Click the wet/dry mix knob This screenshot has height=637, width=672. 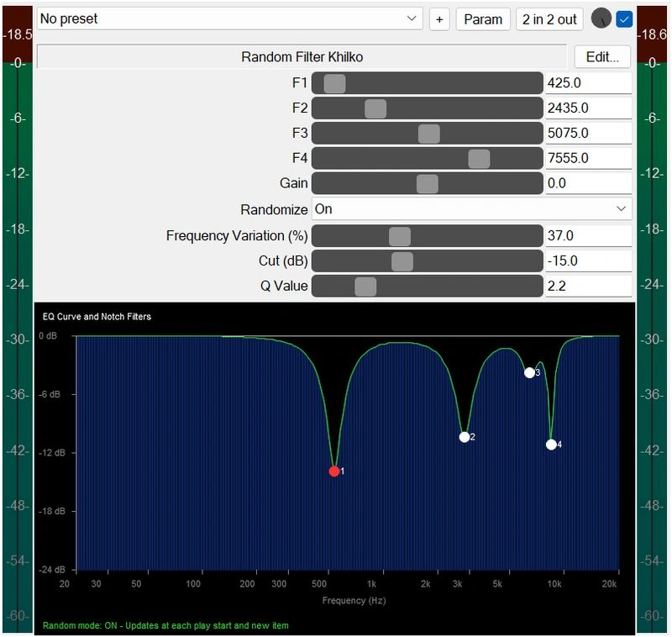click(x=601, y=18)
